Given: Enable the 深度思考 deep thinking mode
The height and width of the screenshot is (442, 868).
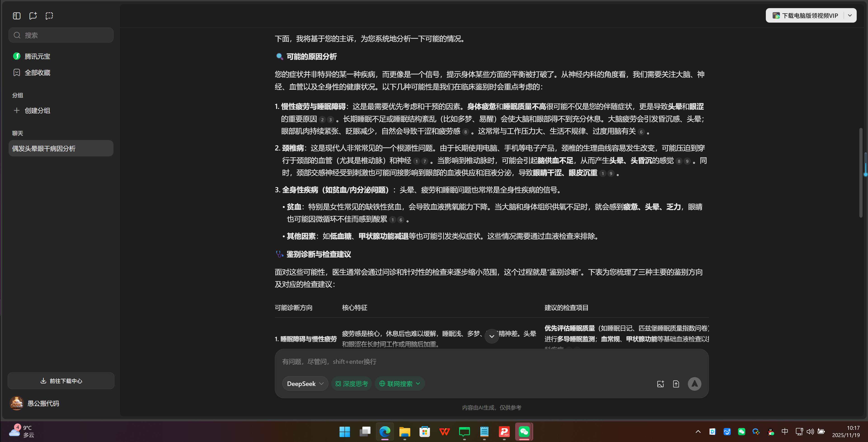Looking at the screenshot, I should click(351, 383).
